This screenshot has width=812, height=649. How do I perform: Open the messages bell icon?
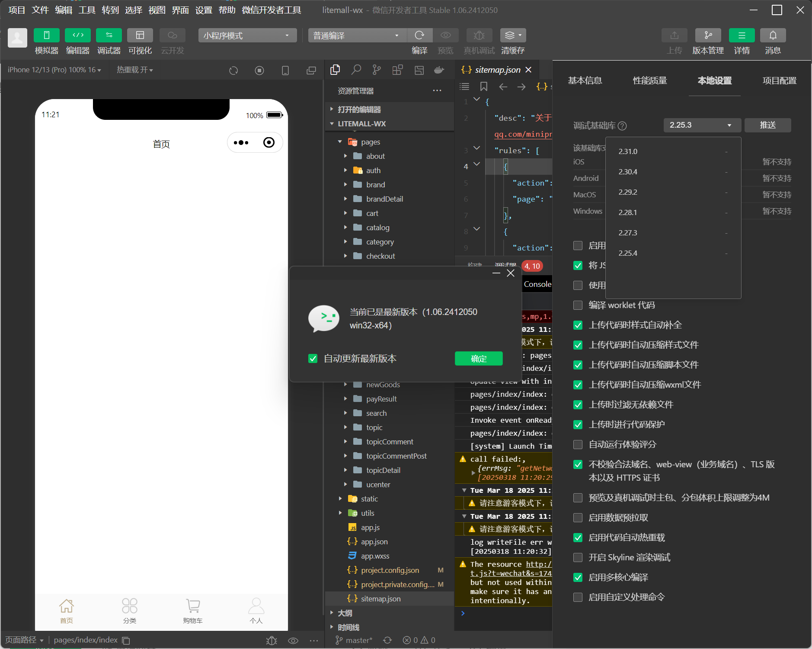click(x=773, y=35)
